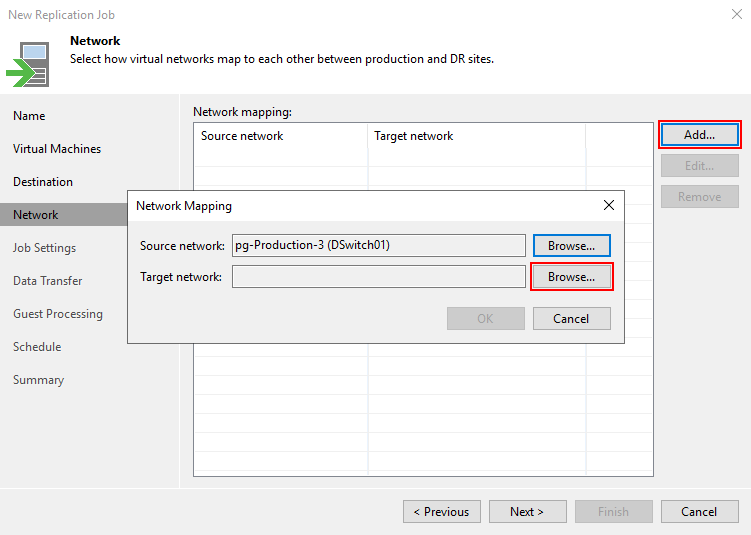Go to the Name wizard step
The width and height of the screenshot is (751, 535).
29,116
